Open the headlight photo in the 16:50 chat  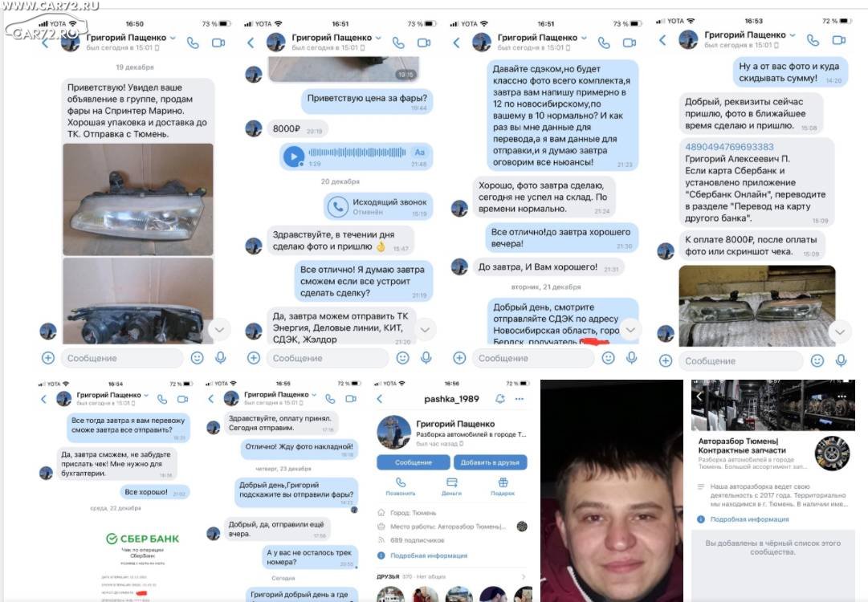[138, 199]
